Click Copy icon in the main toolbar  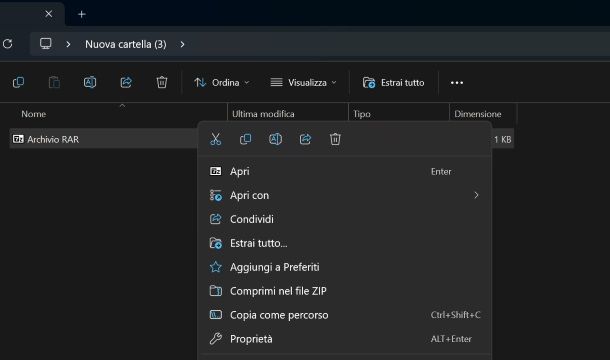[x=18, y=83]
